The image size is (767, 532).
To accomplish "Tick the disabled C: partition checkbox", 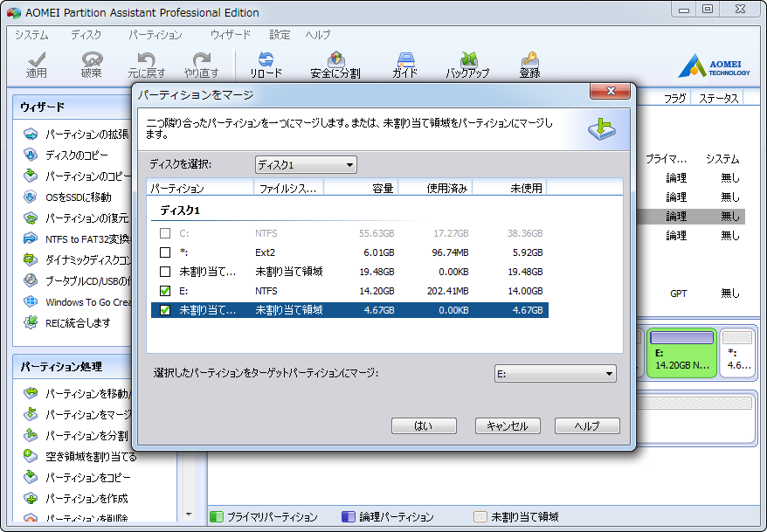I will click(x=165, y=233).
